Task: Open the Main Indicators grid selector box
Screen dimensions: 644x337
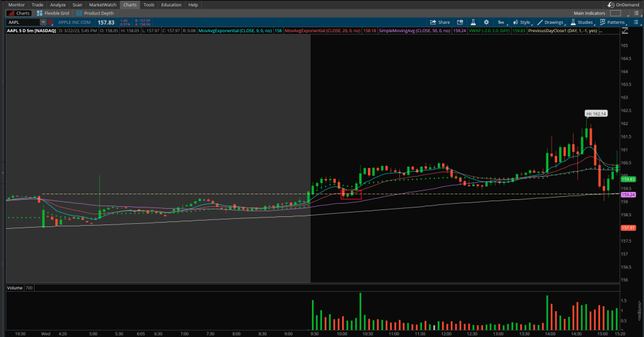Action: (615, 13)
